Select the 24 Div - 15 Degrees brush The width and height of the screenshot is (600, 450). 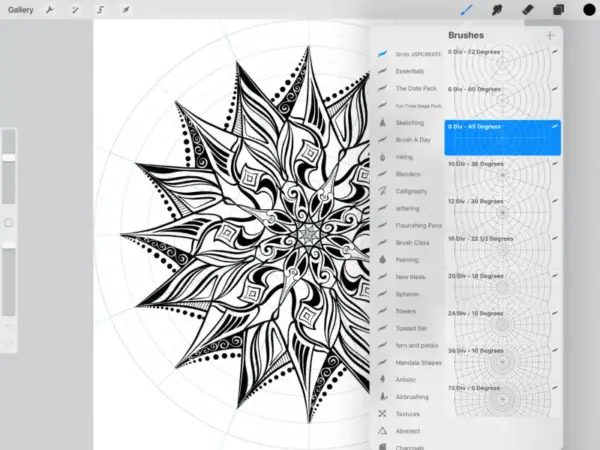(x=503, y=325)
